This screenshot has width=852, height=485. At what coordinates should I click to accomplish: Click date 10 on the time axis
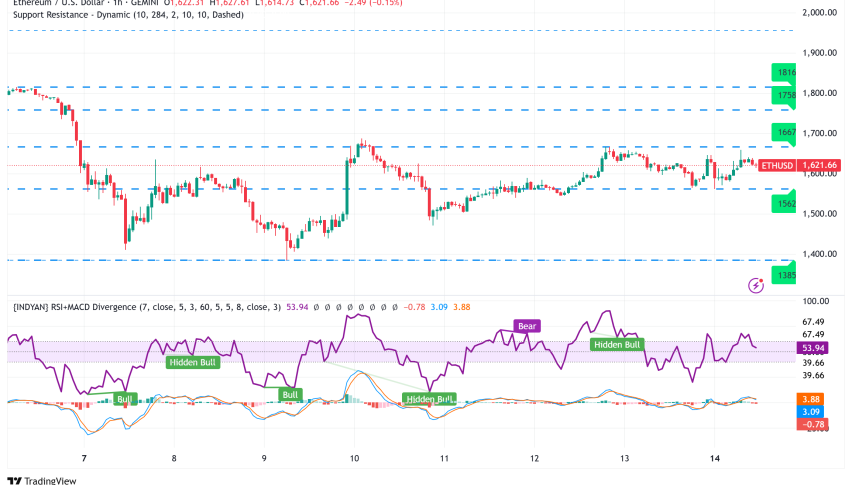354,458
